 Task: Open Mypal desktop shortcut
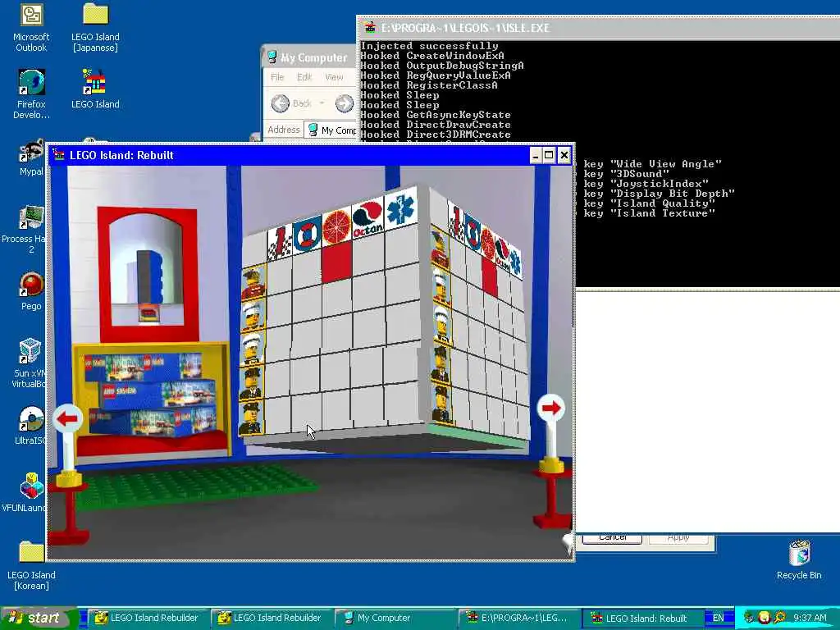[31, 157]
